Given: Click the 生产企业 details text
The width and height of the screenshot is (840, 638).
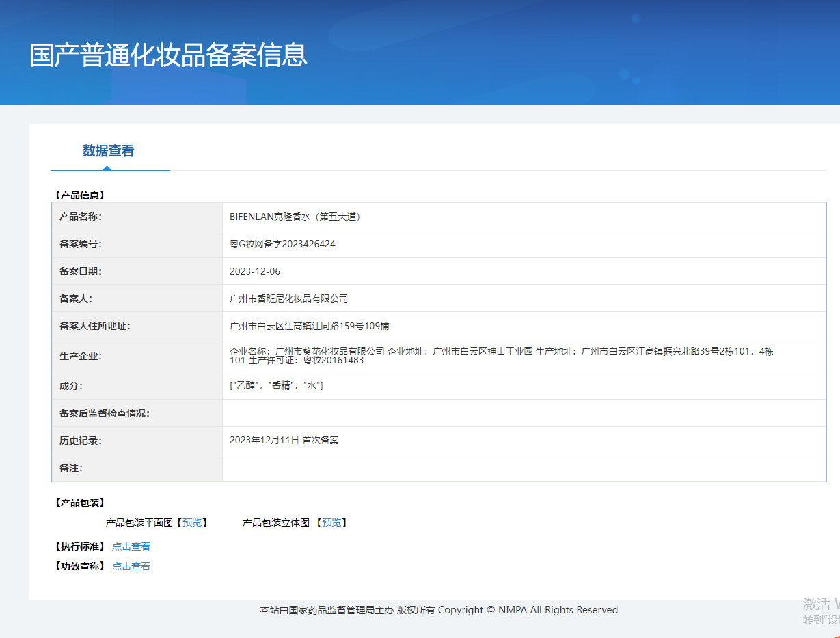Looking at the screenshot, I should (x=501, y=355).
